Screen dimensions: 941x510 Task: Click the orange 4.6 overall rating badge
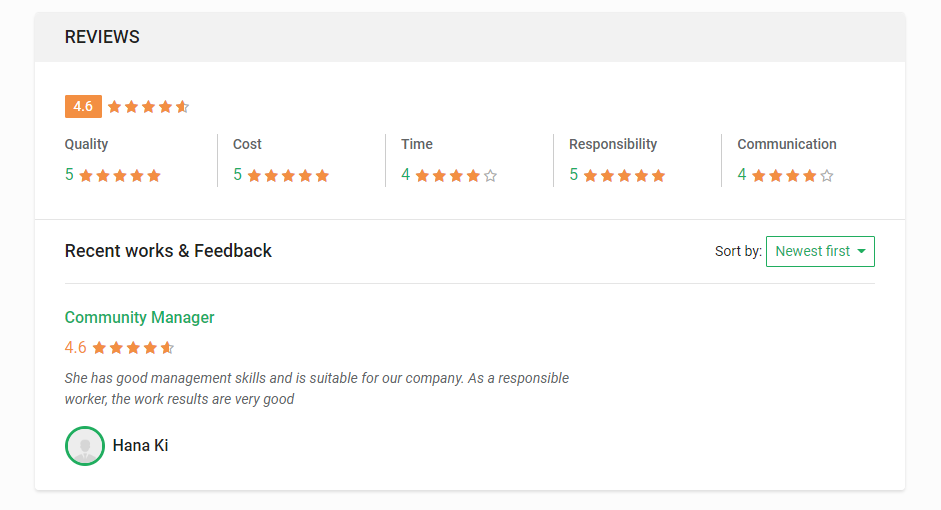point(83,106)
